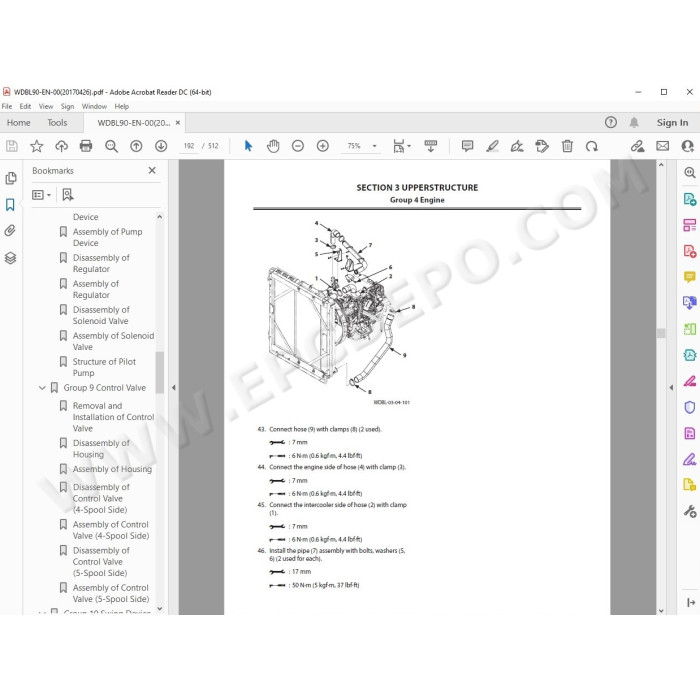The height and width of the screenshot is (700, 700).
Task: Click the Sign In button
Action: pyautogui.click(x=672, y=122)
